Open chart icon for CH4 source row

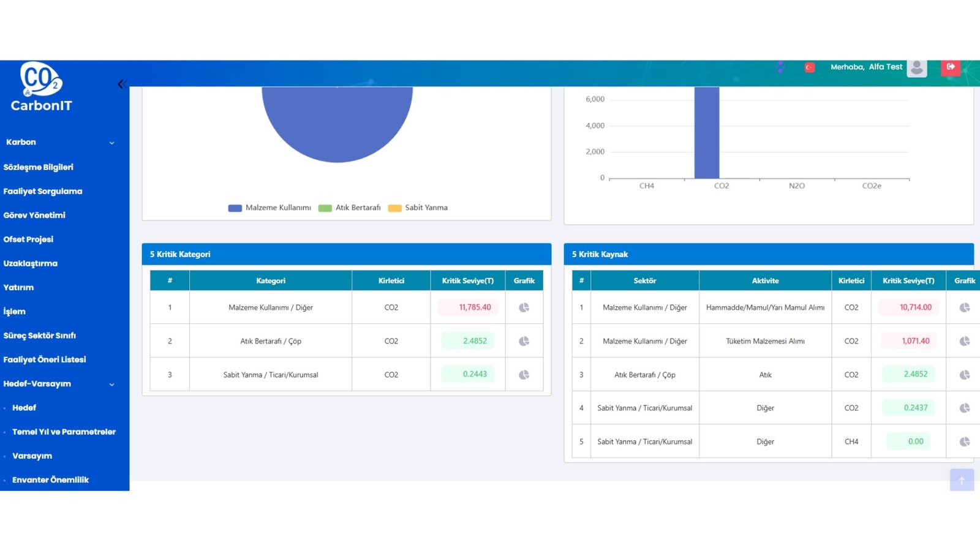click(x=964, y=441)
